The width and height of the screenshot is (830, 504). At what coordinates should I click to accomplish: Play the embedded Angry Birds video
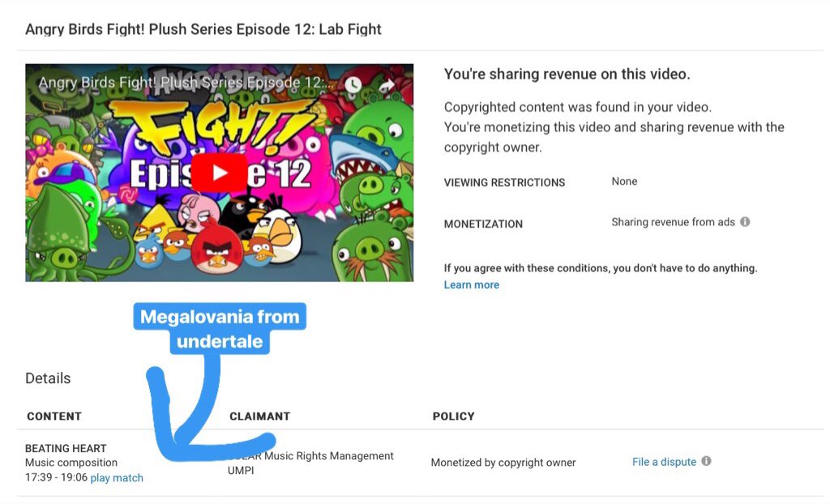tap(219, 173)
